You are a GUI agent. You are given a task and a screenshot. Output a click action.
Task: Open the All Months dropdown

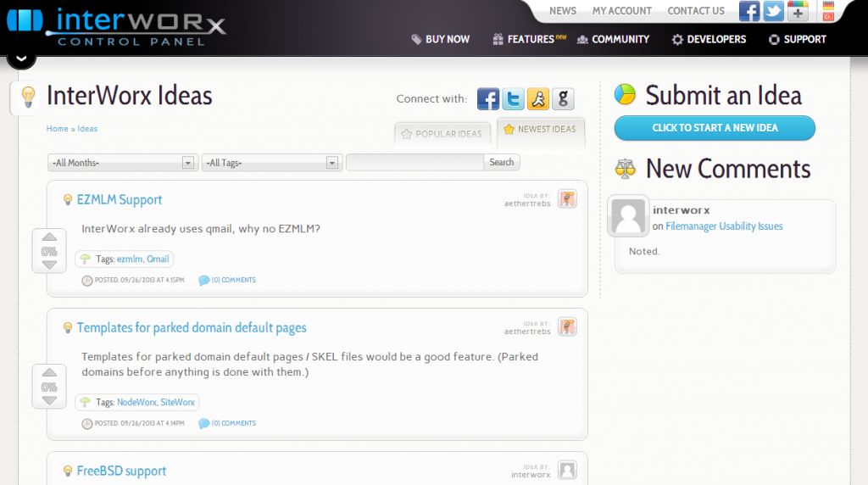tap(121, 163)
